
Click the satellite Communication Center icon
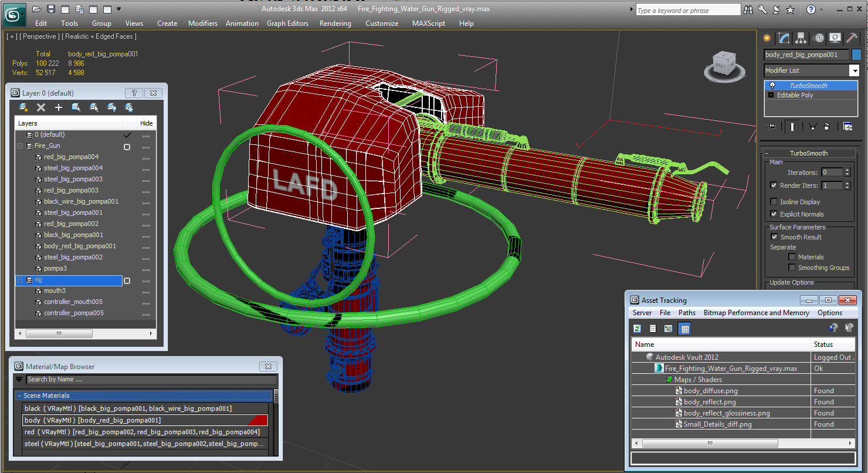coord(777,9)
